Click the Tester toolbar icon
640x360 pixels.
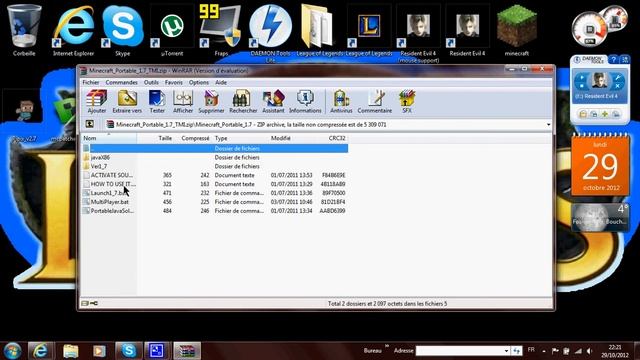157,102
